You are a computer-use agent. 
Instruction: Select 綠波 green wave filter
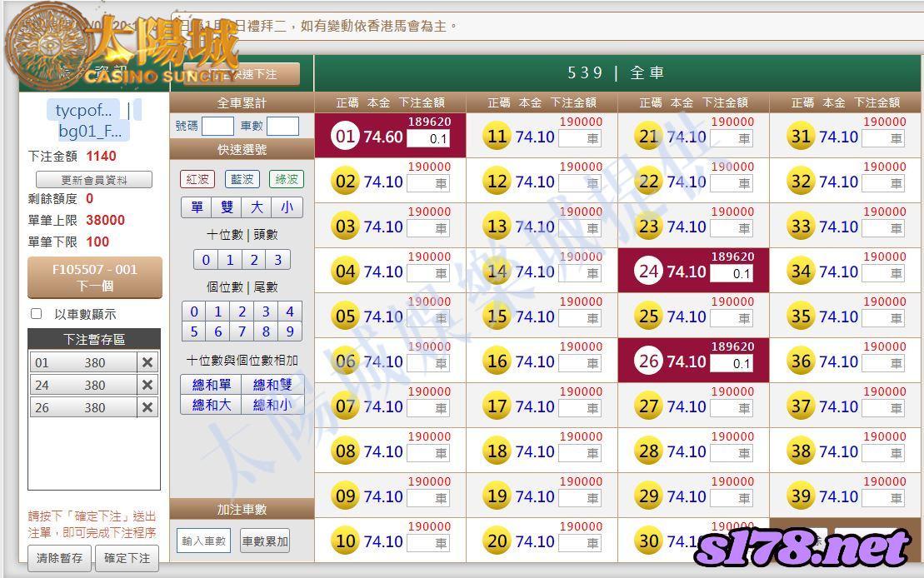coord(287,179)
